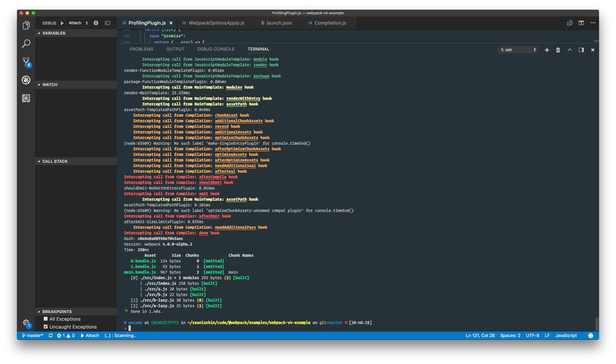Move the panel to the right
The width and height of the screenshot is (616, 364).
click(x=581, y=50)
